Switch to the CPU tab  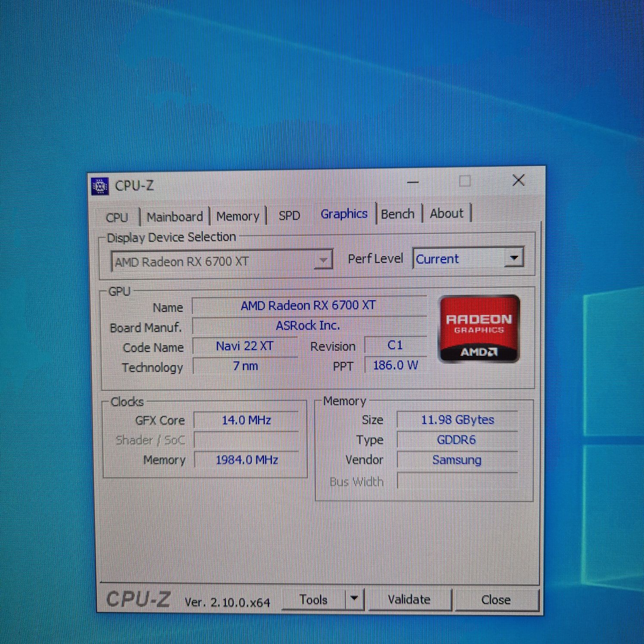117,217
